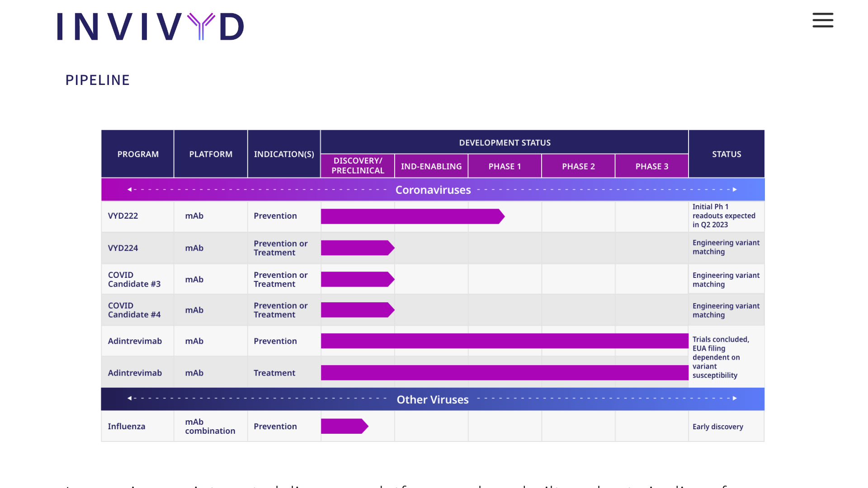Click the Coronaviruses section banner
Viewport: 868px width, 488px height.
pos(433,190)
